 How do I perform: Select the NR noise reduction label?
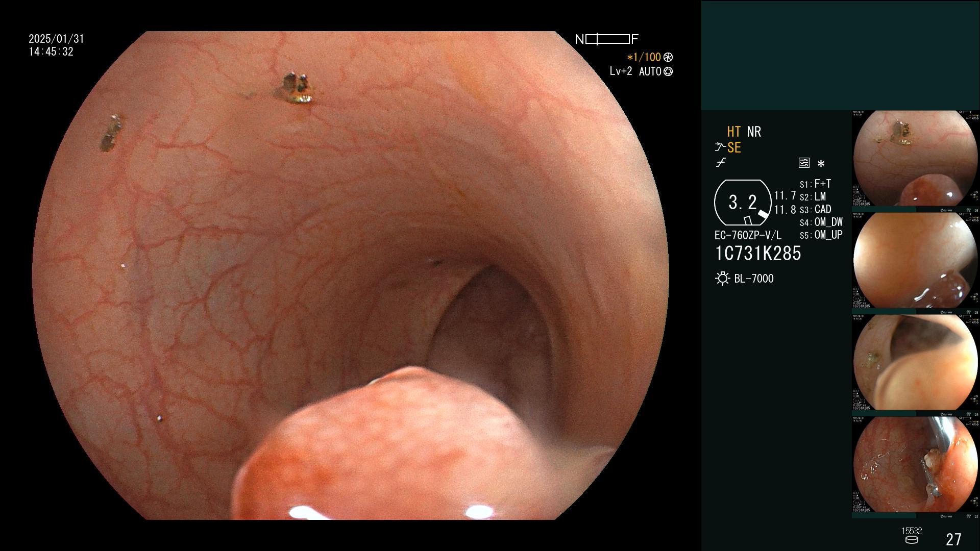click(754, 132)
